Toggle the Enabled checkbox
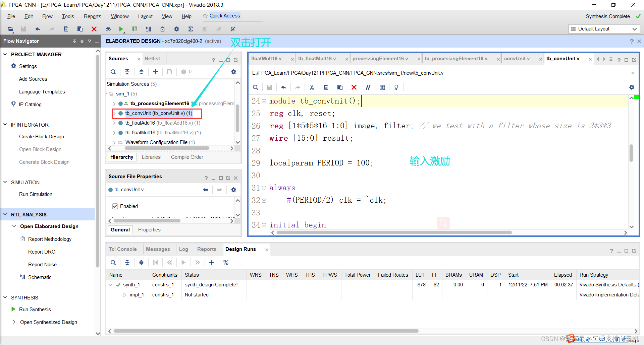Viewport: 644px width, 345px height. [115, 206]
